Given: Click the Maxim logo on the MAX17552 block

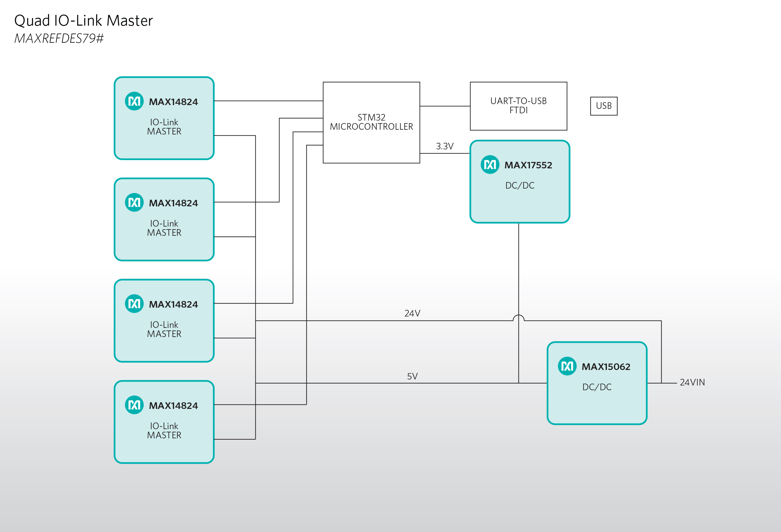Looking at the screenshot, I should tap(490, 165).
